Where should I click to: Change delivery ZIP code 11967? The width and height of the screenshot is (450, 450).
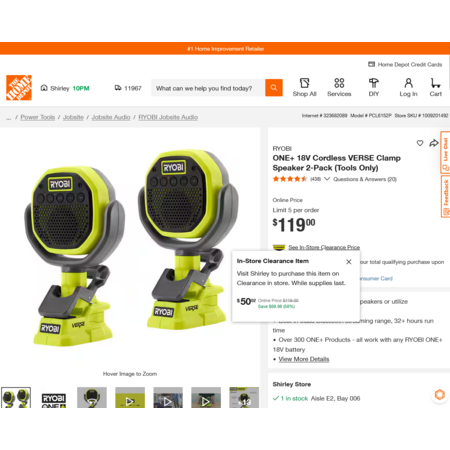coord(128,88)
